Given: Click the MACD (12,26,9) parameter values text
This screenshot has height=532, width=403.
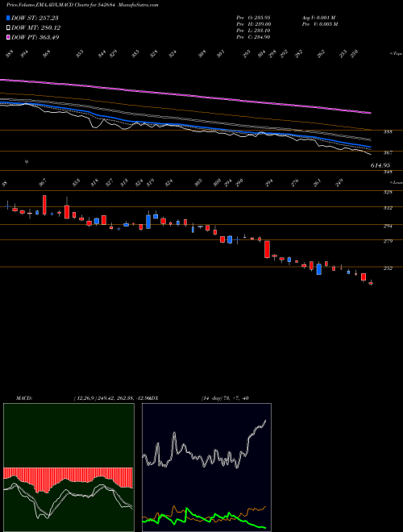Looking at the screenshot, I should 113,397.
